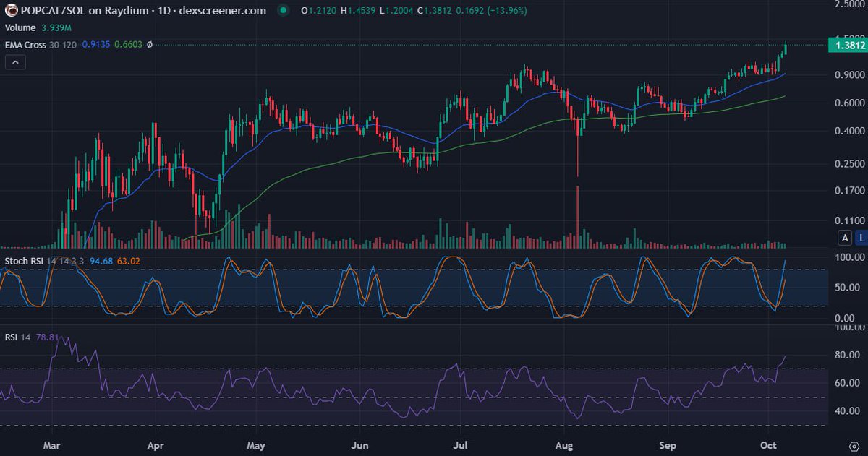
Task: Click the 0.2500 price axis label
Action: (x=849, y=164)
